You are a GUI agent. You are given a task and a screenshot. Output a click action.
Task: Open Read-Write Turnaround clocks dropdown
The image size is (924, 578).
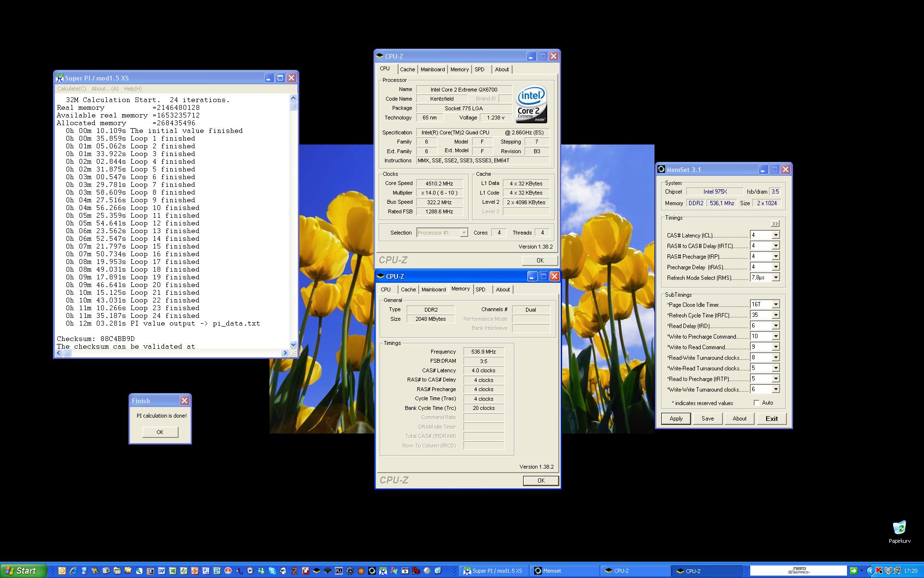(776, 357)
